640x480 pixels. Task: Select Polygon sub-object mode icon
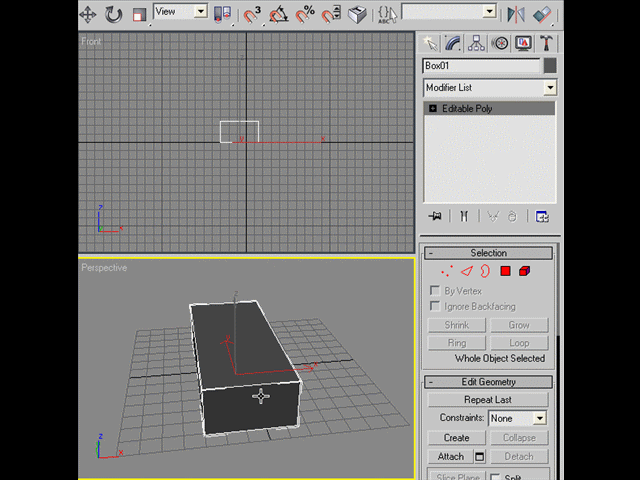[x=505, y=271]
